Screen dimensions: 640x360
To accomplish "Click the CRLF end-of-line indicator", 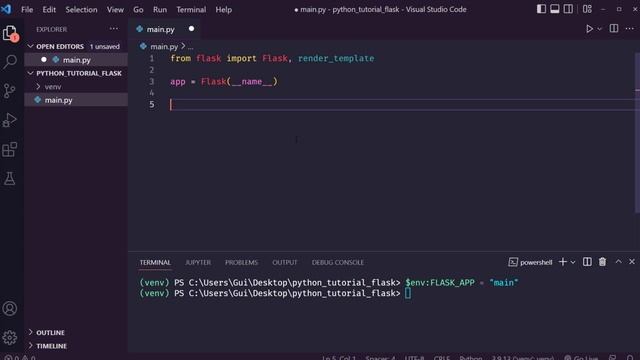I will point(442,358).
